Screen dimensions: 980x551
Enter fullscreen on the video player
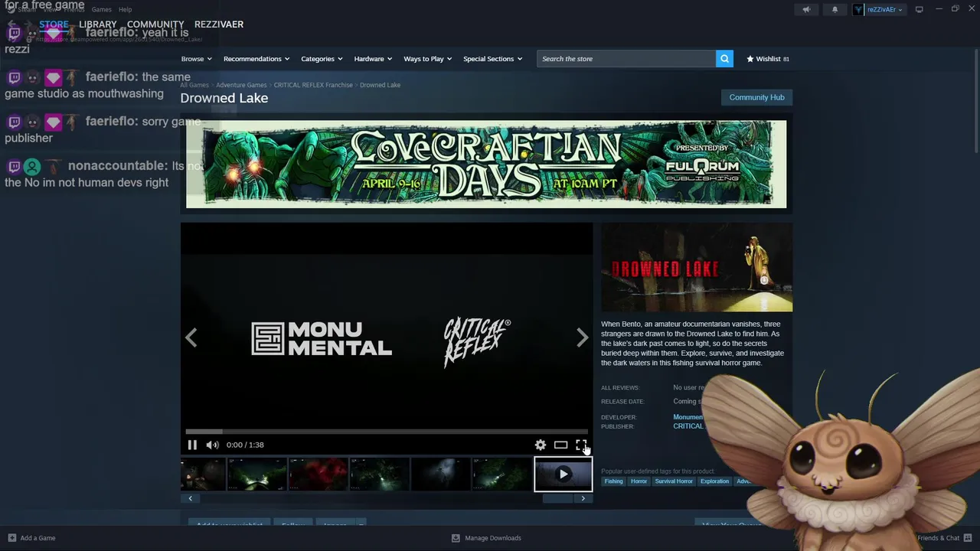(x=581, y=445)
